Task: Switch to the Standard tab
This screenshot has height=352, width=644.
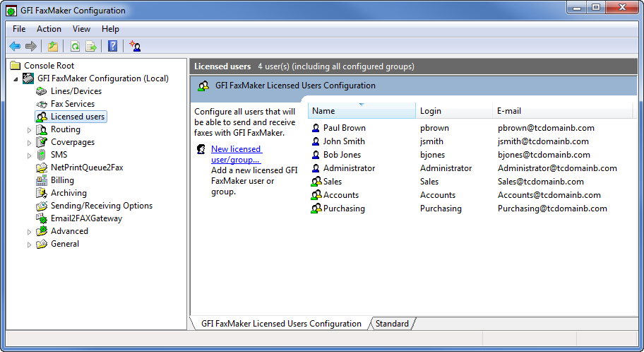Action: (x=392, y=324)
